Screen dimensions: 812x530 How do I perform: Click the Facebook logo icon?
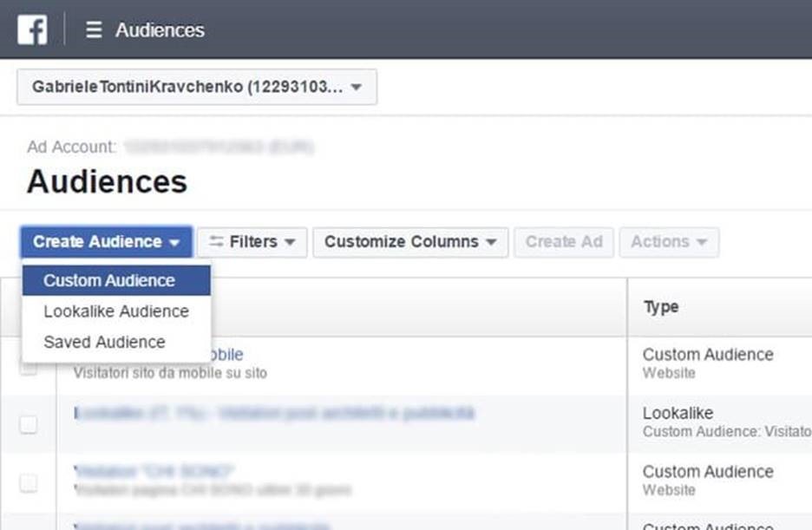pos(32,29)
